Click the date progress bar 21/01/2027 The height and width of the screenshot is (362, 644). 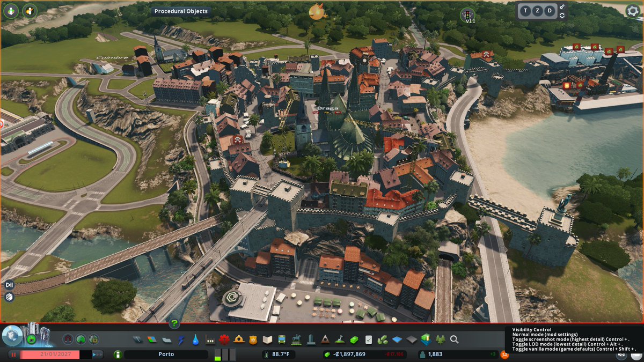click(x=55, y=354)
